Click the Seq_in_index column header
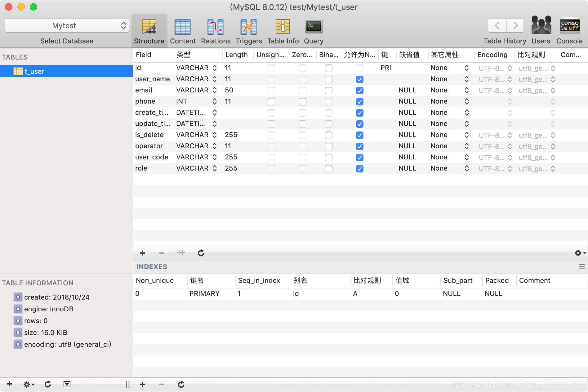Image resolution: width=588 pixels, height=392 pixels. pyautogui.click(x=263, y=281)
